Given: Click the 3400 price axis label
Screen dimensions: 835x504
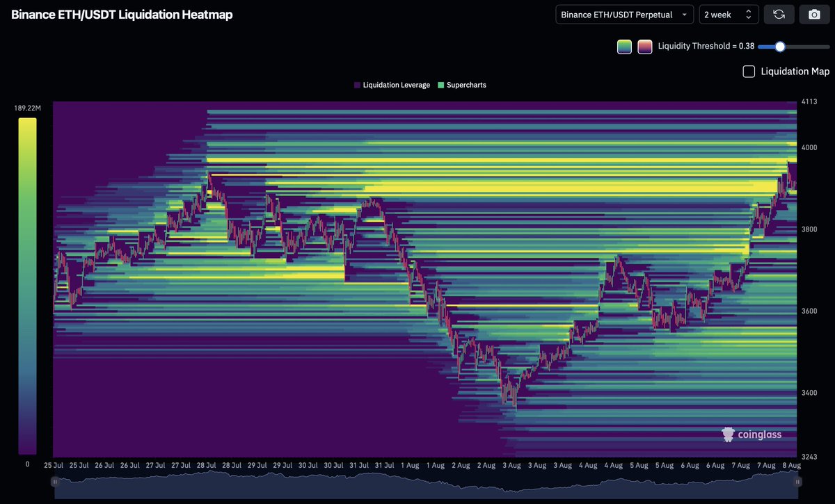Looking at the screenshot, I should pyautogui.click(x=809, y=393).
